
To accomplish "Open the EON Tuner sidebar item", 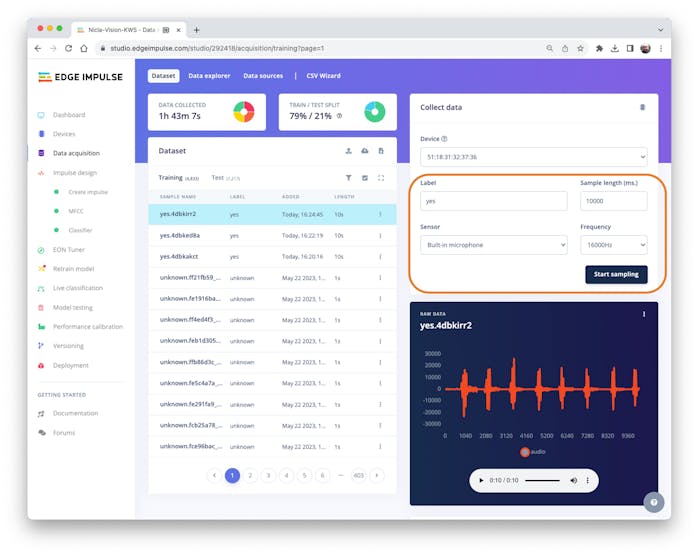I will [68, 250].
